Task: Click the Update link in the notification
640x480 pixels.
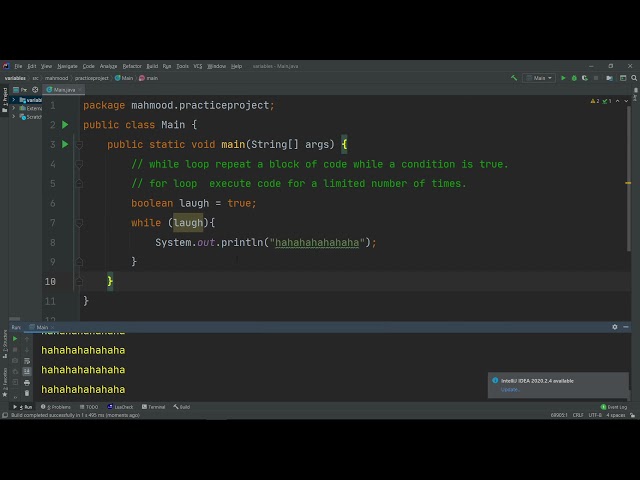Action: click(x=510, y=389)
